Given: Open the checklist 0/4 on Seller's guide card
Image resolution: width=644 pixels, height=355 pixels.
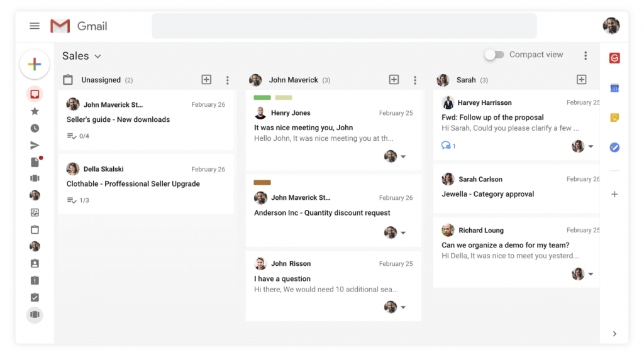Looking at the screenshot, I should pos(78,136).
